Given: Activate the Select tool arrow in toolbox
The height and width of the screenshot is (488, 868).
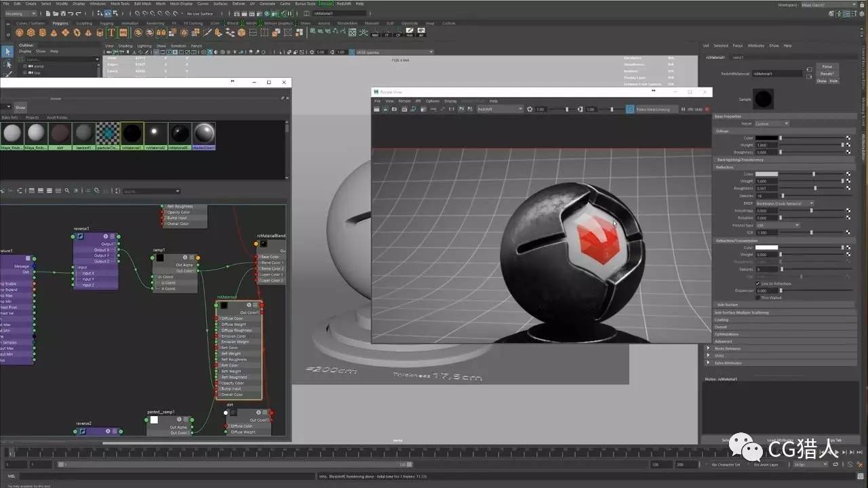Looking at the screenshot, I should [7, 52].
